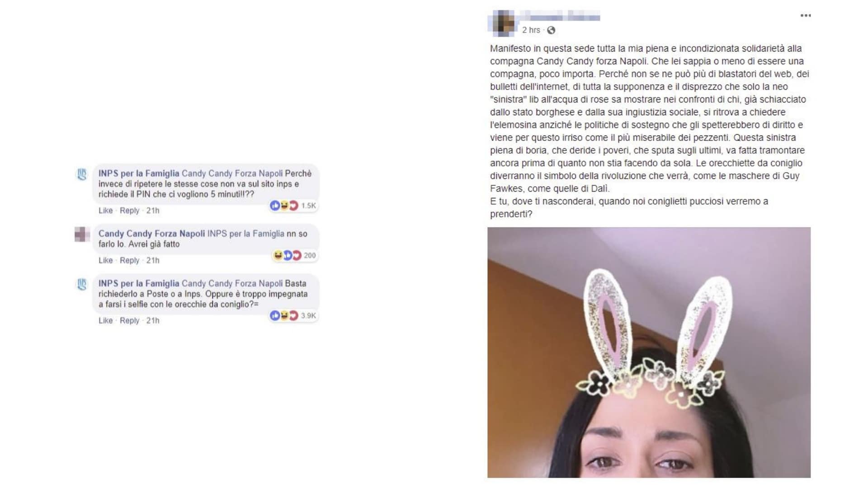868x488 pixels.
Task: Open Candy Candy Forza Napoli author name link
Action: [151, 234]
